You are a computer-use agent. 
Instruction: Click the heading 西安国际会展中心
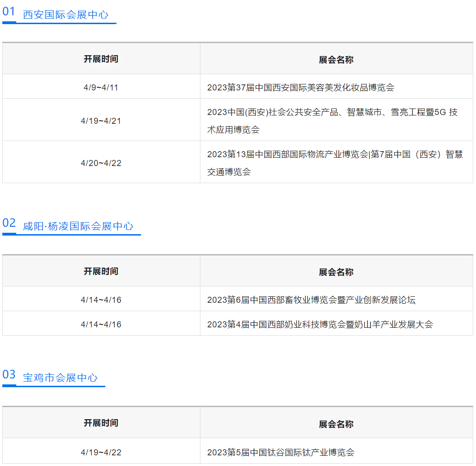pyautogui.click(x=65, y=14)
